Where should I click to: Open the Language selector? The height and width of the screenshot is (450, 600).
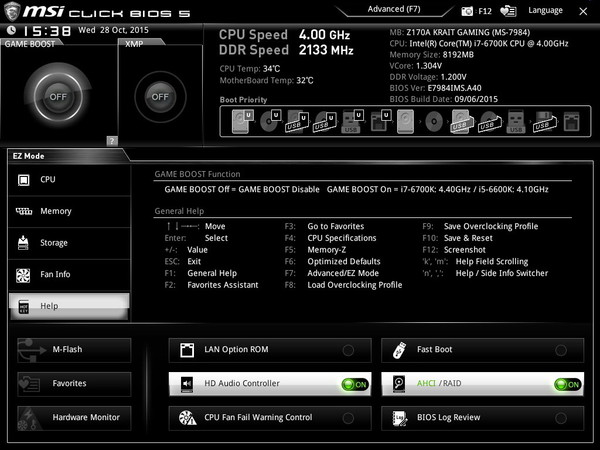pos(545,10)
